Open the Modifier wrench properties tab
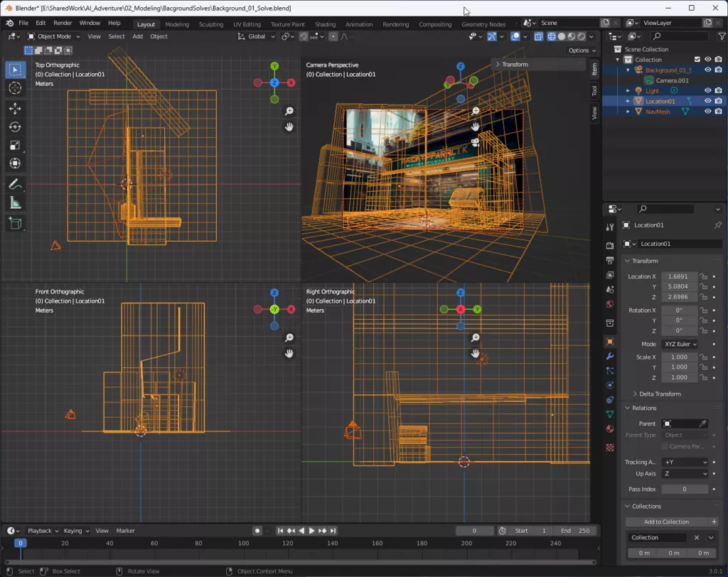 click(609, 356)
